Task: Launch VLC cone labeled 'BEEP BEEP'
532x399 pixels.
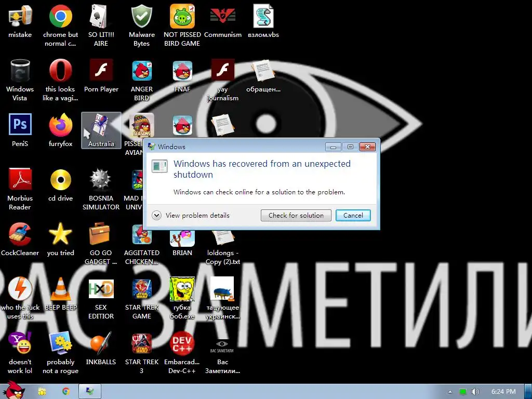Action: [60, 288]
